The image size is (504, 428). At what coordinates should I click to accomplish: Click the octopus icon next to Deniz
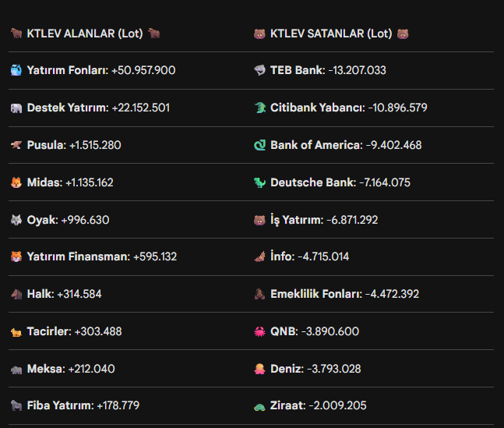tap(260, 369)
